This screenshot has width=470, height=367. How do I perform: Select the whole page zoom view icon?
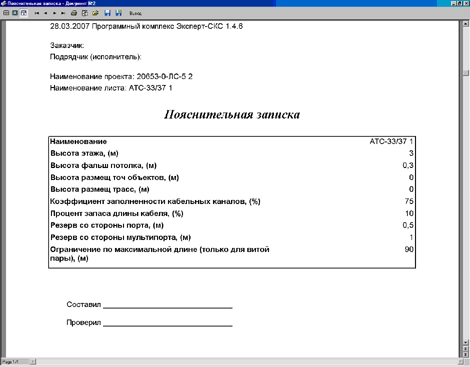[6, 13]
